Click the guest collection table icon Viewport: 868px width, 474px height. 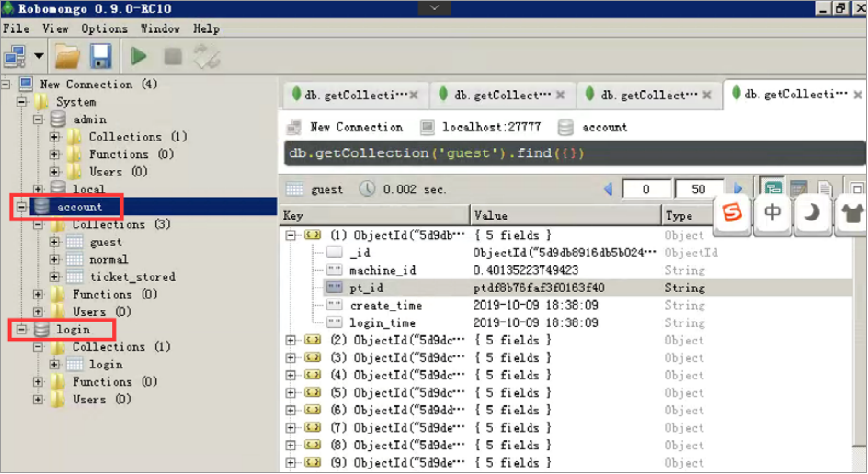[x=74, y=242]
